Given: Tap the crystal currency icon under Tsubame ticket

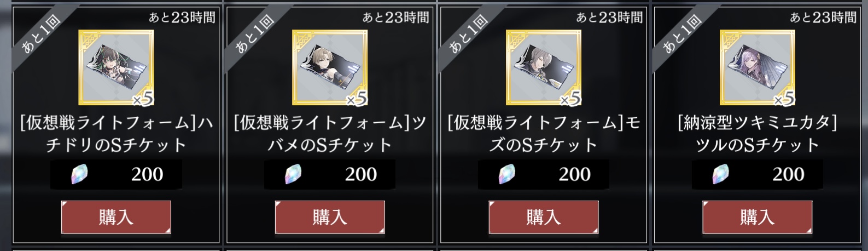Looking at the screenshot, I should click(x=294, y=174).
